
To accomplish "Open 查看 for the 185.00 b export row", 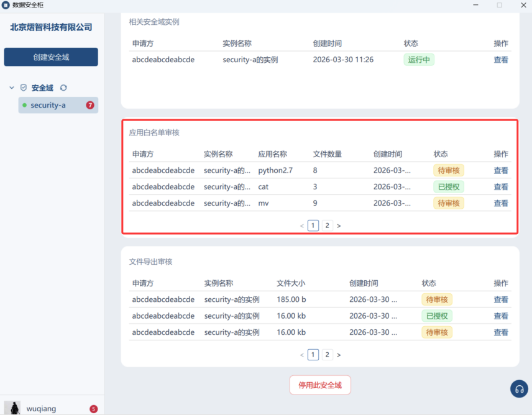I will (x=501, y=299).
